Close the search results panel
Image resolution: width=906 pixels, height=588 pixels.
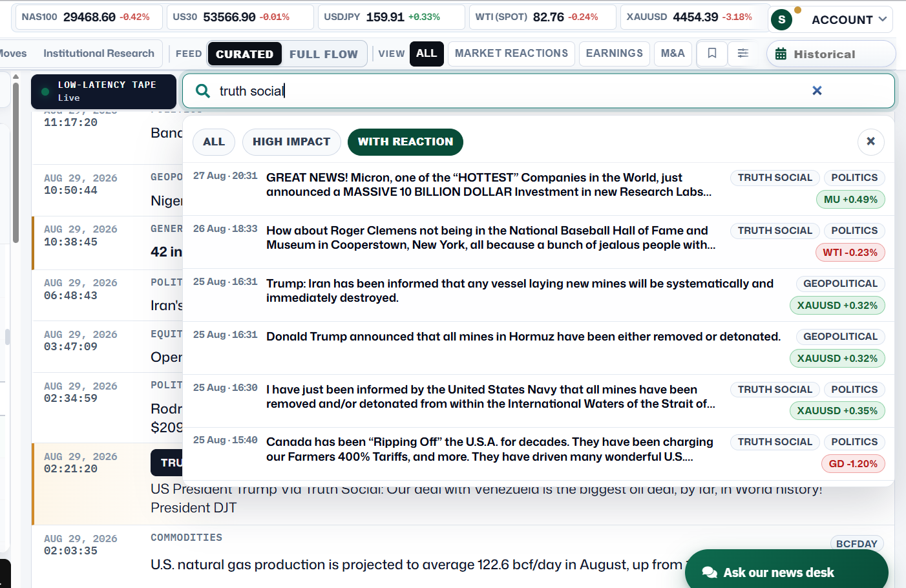point(870,142)
